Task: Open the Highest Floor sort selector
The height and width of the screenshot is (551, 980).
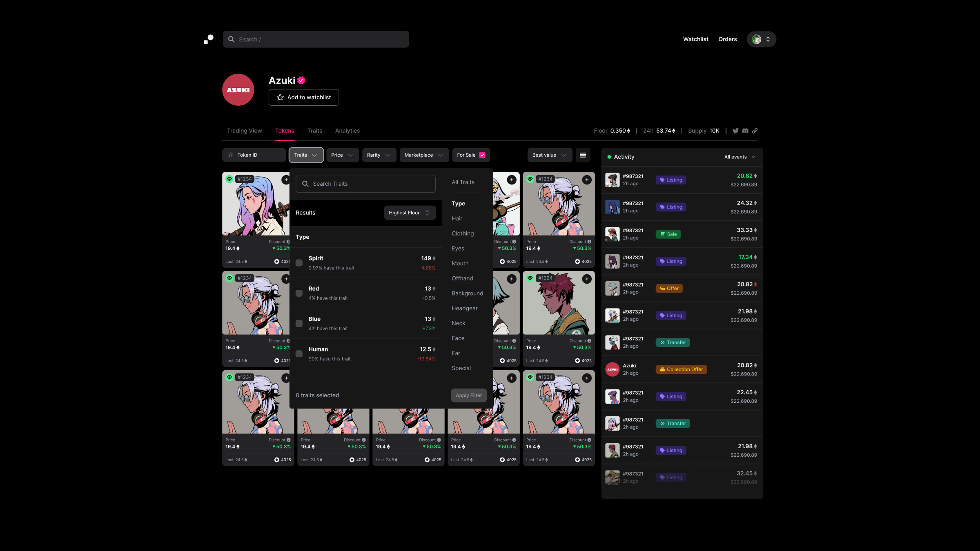Action: (410, 213)
